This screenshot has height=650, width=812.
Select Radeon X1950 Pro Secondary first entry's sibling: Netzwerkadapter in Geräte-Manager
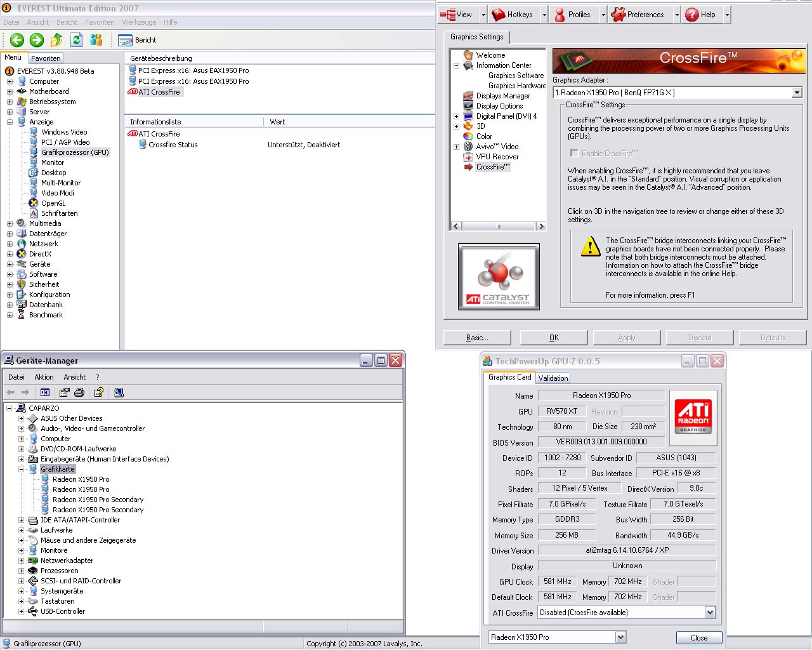(x=67, y=560)
